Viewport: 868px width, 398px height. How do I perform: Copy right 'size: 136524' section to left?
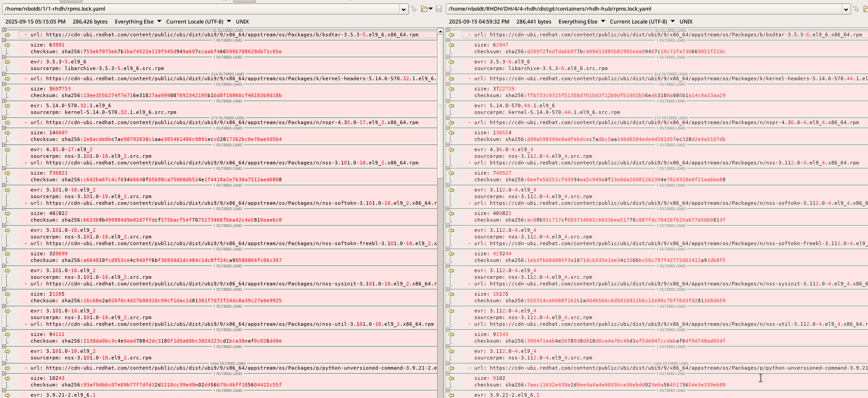451,133
